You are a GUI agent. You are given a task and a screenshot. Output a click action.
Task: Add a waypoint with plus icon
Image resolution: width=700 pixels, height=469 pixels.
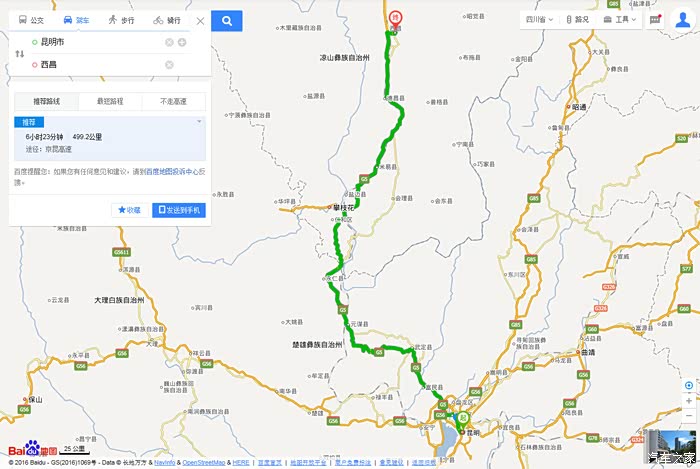coord(182,42)
